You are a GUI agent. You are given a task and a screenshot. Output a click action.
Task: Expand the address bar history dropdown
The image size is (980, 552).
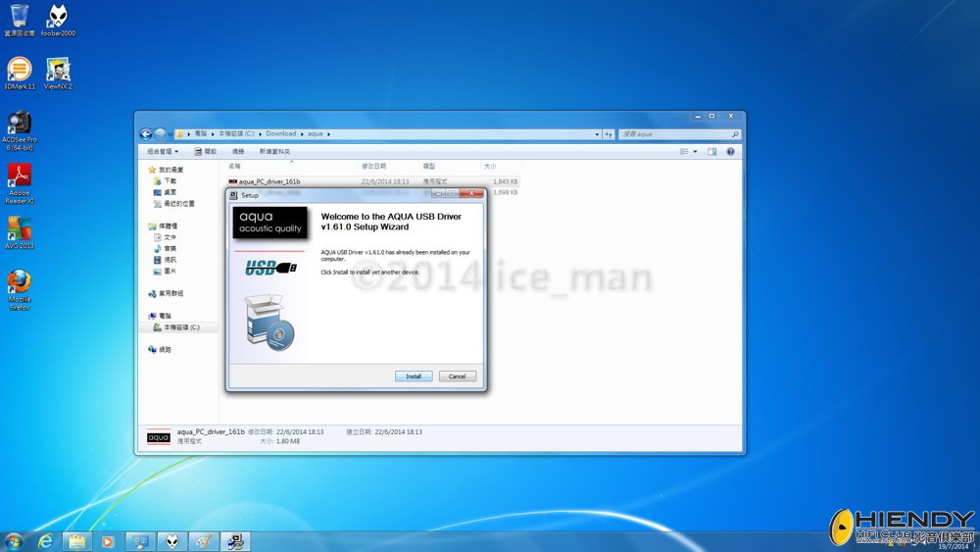598,134
